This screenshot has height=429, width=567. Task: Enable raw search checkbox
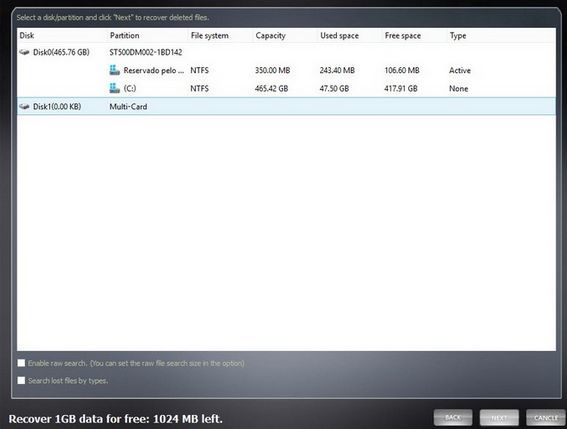click(x=21, y=363)
